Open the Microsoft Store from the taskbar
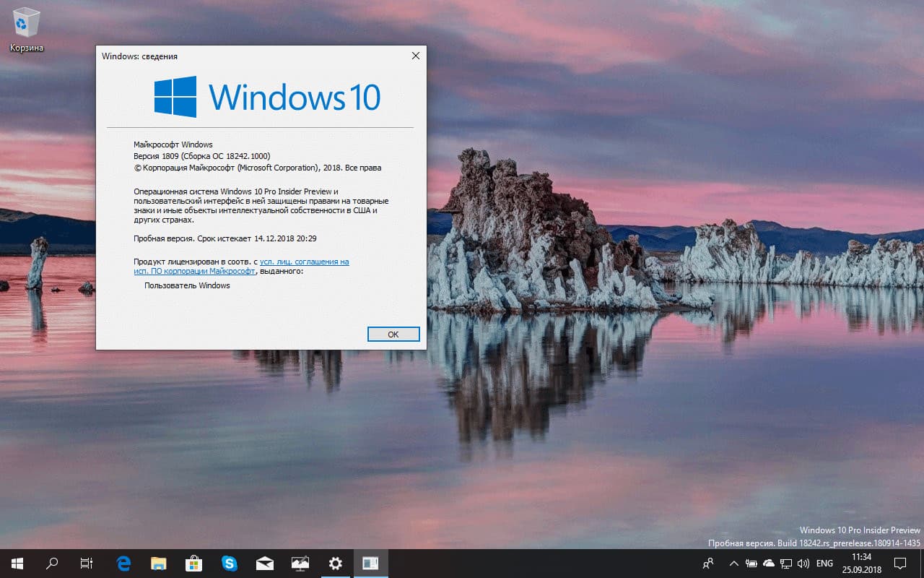Screen dimensions: 924x578 (193, 563)
